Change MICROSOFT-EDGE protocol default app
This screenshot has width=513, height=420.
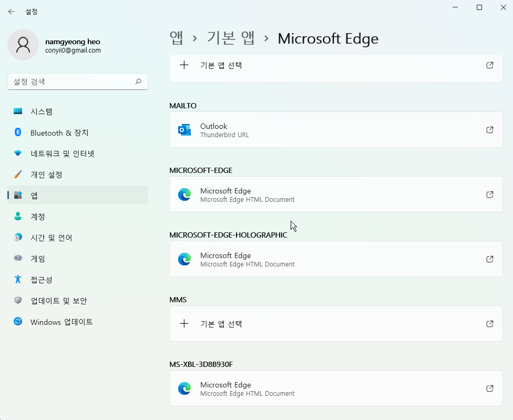(x=336, y=194)
